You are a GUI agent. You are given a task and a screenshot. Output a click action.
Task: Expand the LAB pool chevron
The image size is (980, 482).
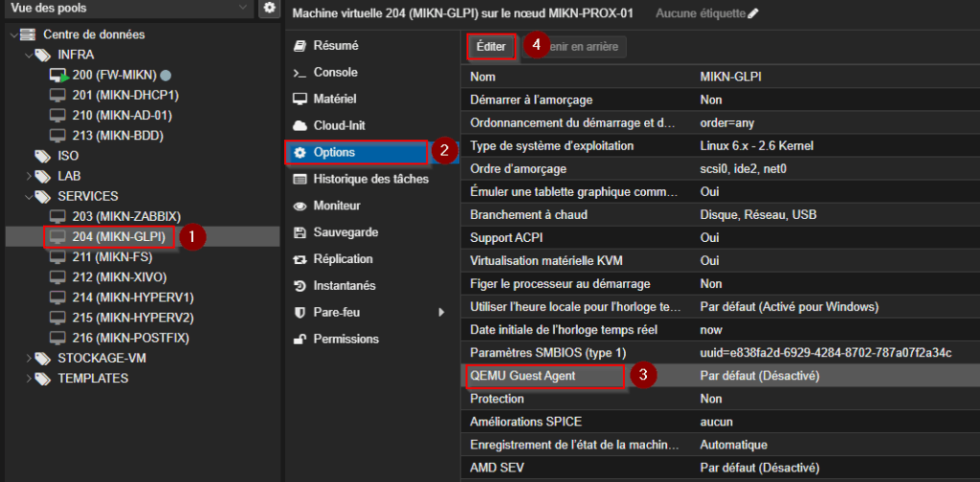point(28,176)
